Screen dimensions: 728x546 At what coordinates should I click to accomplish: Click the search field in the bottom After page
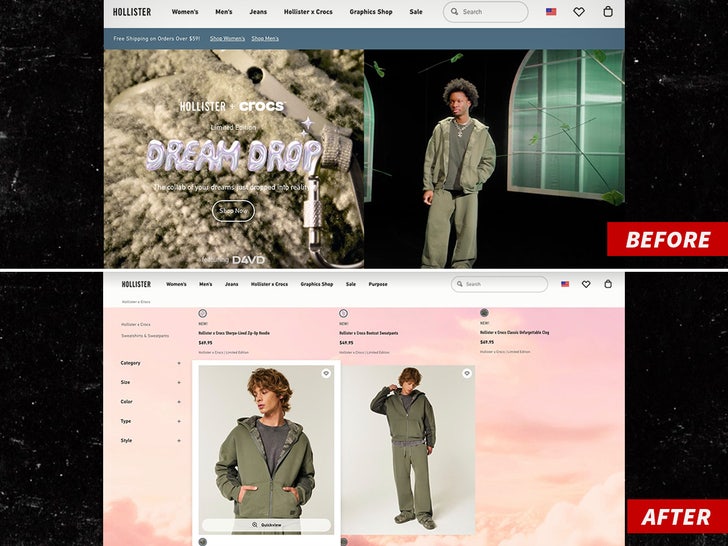pos(500,284)
